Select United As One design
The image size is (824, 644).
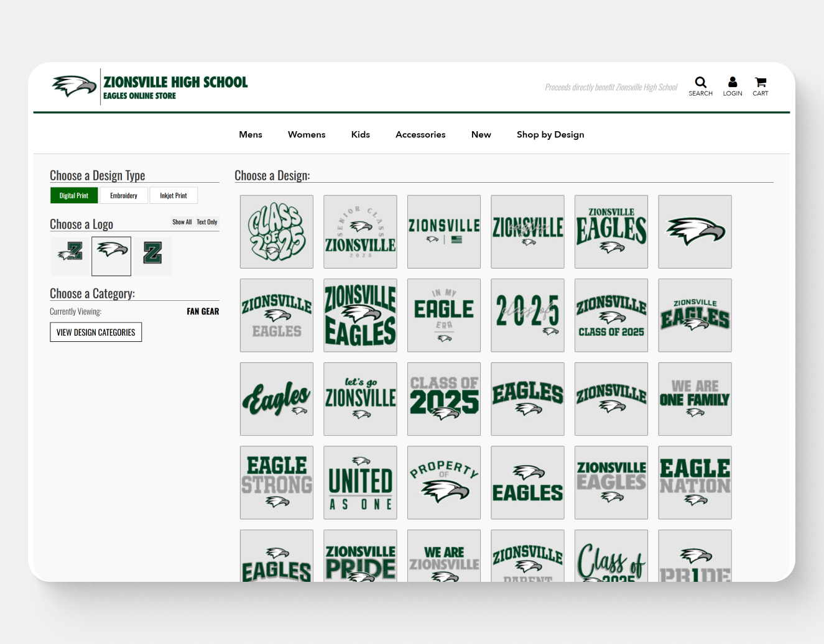[x=360, y=482]
